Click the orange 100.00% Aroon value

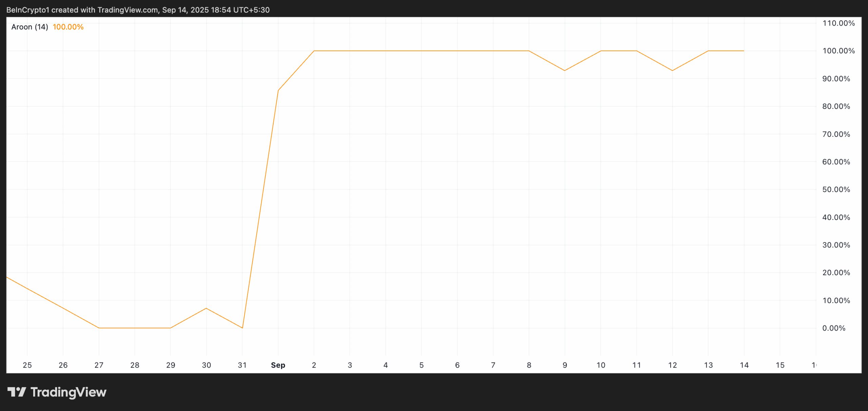[x=68, y=27]
